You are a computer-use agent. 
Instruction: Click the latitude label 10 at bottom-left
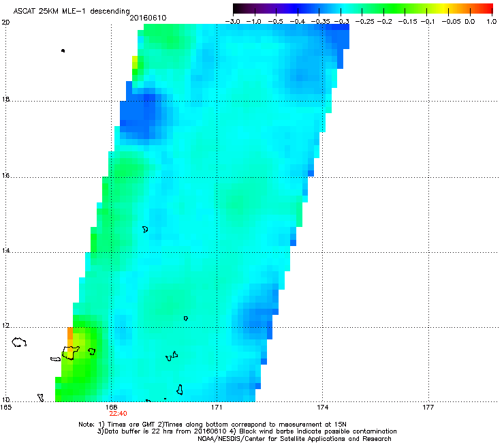[5, 399]
